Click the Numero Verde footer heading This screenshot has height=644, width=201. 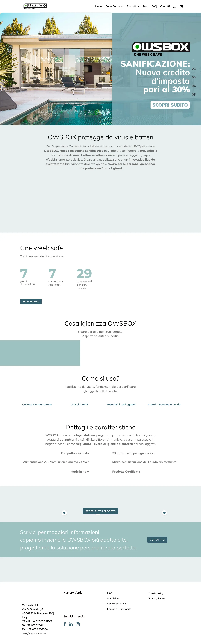(x=73, y=592)
